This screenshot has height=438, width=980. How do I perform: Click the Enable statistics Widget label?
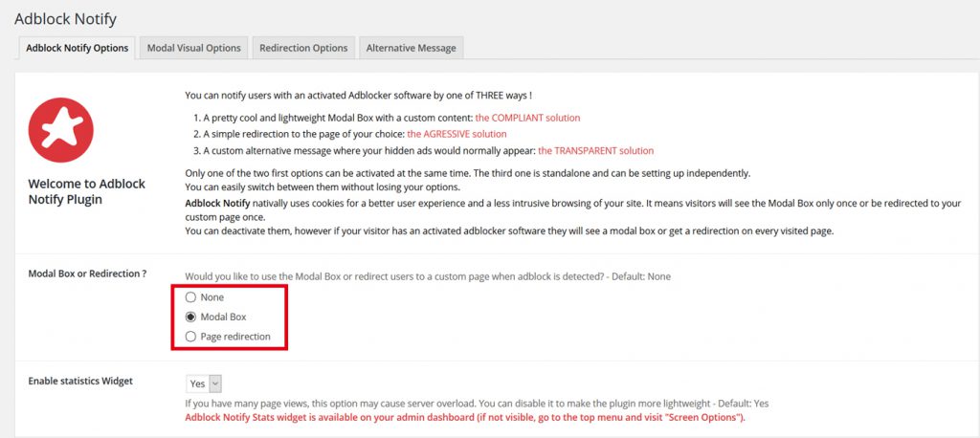click(x=80, y=381)
